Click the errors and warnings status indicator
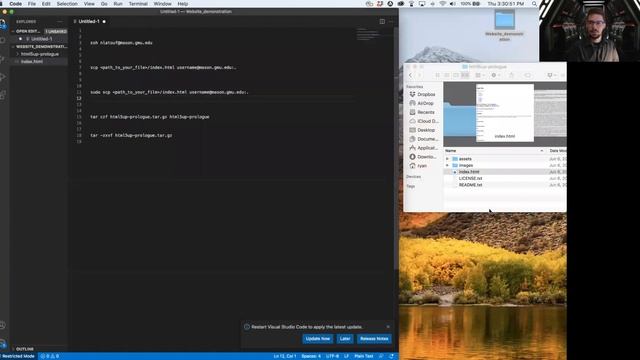Viewport: 640px width, 360px height. pos(50,356)
